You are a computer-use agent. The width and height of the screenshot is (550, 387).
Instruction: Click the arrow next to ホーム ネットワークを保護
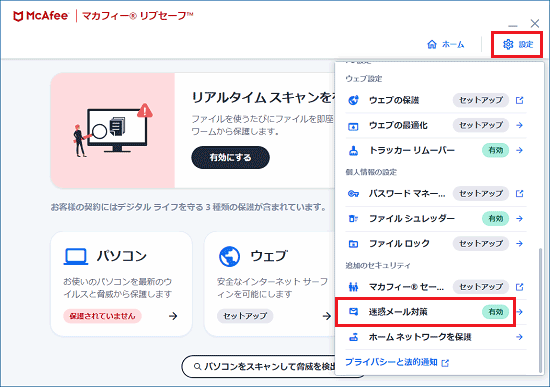tap(519, 337)
